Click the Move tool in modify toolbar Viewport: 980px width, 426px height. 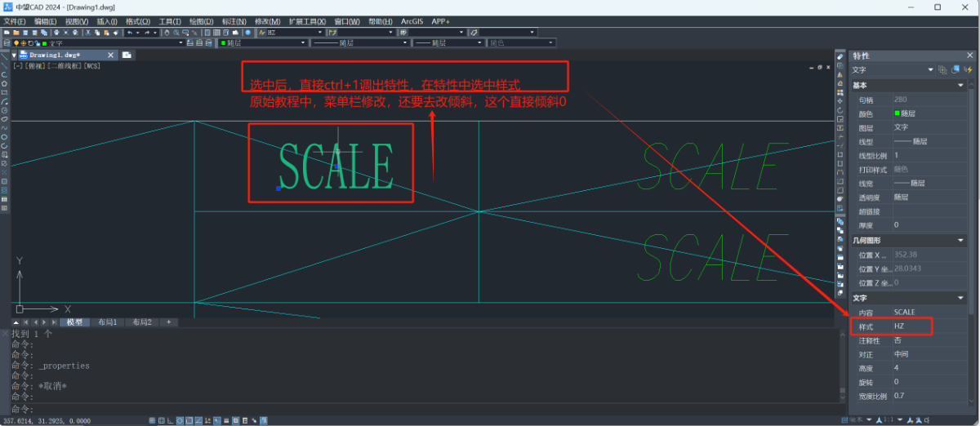click(x=840, y=100)
